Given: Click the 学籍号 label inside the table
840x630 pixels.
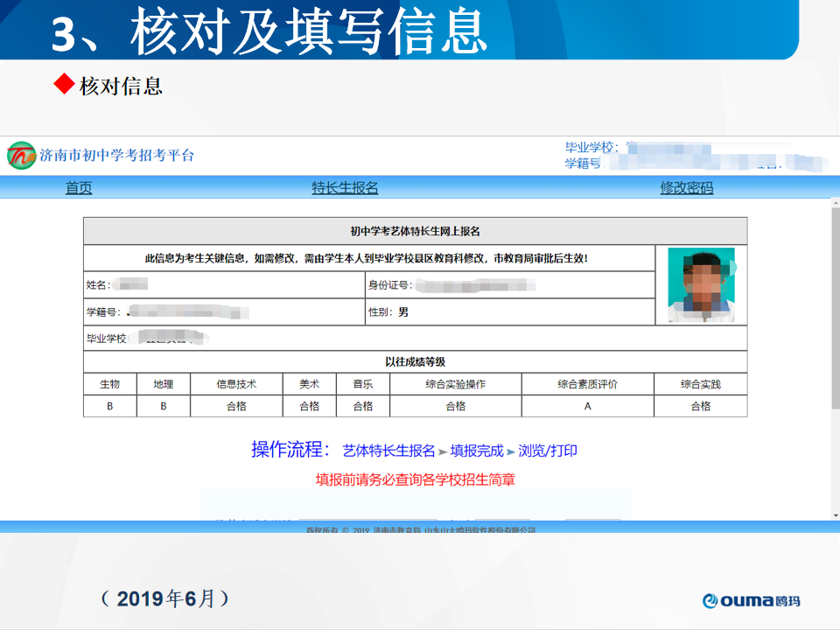Looking at the screenshot, I should [x=103, y=311].
